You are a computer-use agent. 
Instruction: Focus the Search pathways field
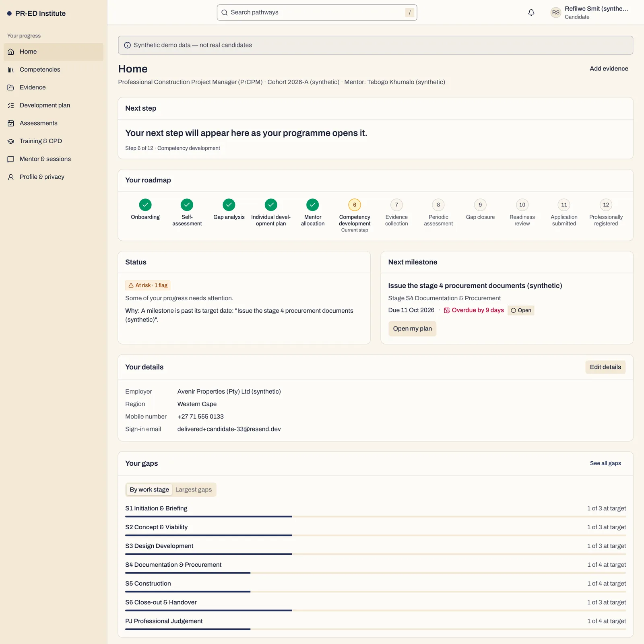(317, 12)
